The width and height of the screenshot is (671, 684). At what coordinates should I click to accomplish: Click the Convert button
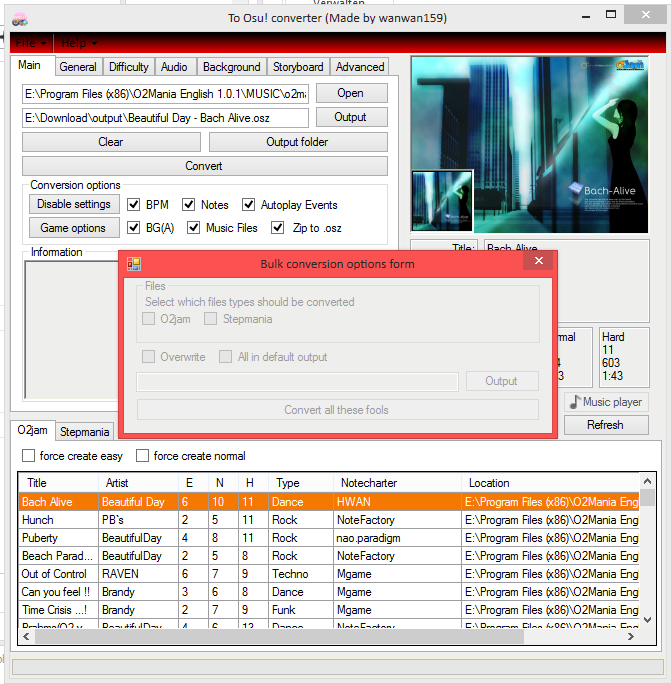click(205, 166)
